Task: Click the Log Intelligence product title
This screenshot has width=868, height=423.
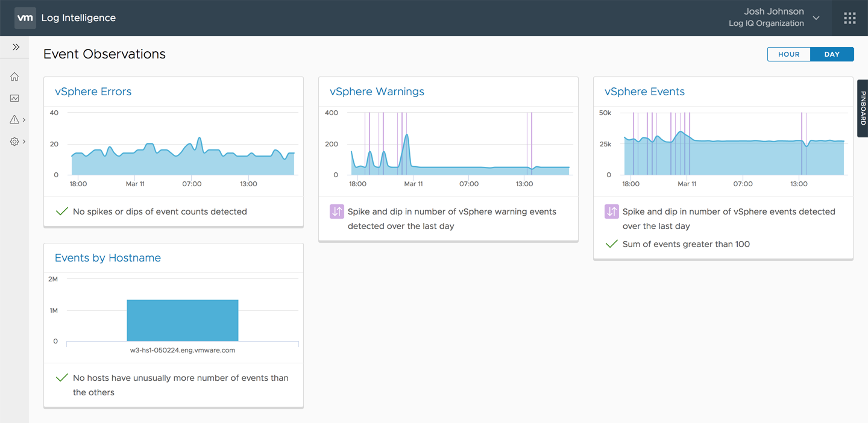Action: click(x=78, y=18)
